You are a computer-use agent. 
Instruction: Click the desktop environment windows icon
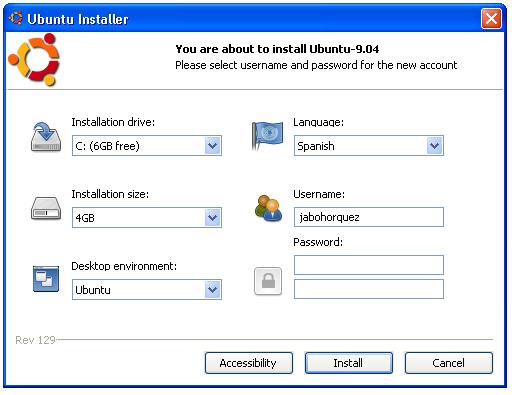pyautogui.click(x=46, y=279)
